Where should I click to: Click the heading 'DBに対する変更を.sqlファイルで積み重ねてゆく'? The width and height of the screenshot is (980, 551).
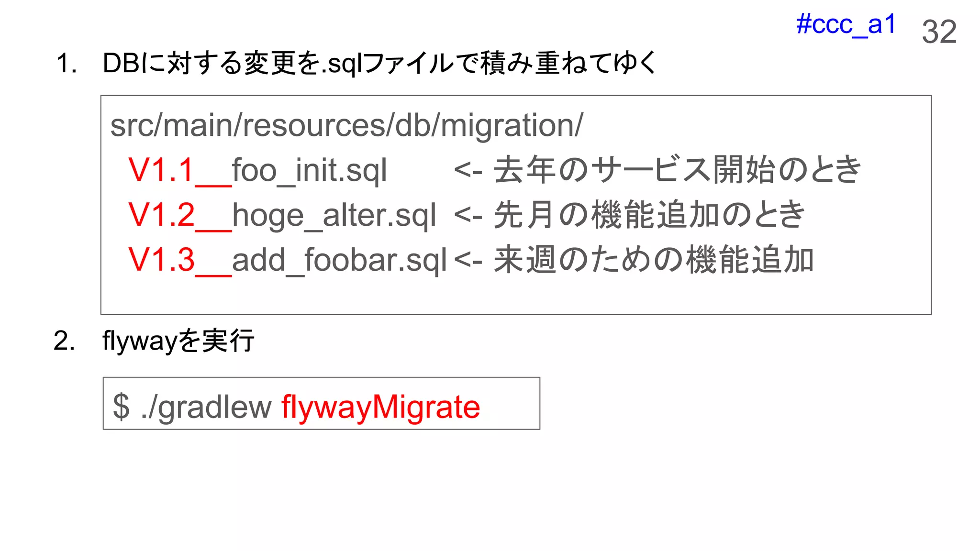(x=379, y=63)
